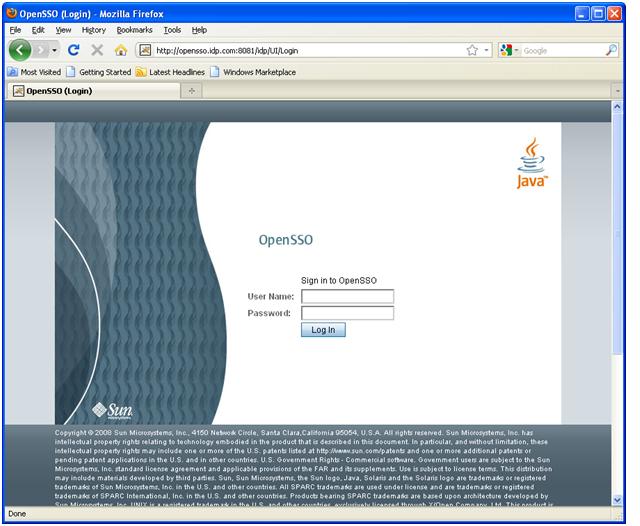Viewport: 640px width, 526px height.
Task: Click the URL address field
Action: coord(309,51)
